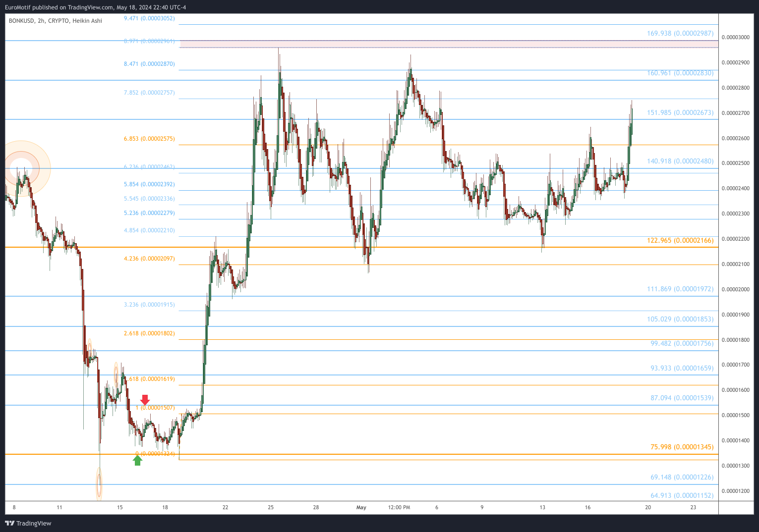The image size is (759, 532).
Task: Click the 64.913 (0.00001152) level label
Action: click(682, 495)
